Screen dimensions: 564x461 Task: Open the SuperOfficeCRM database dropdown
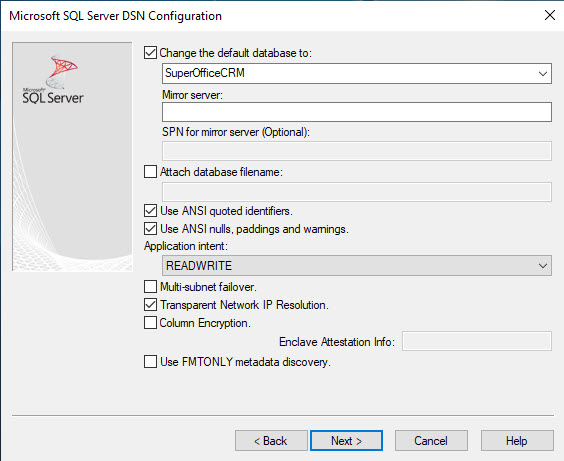[x=356, y=73]
